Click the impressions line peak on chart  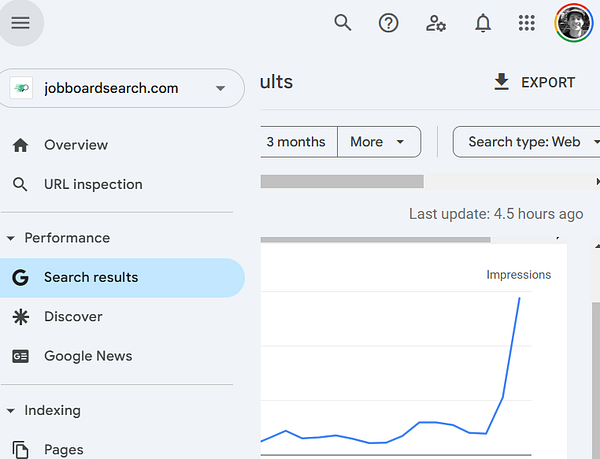point(519,298)
